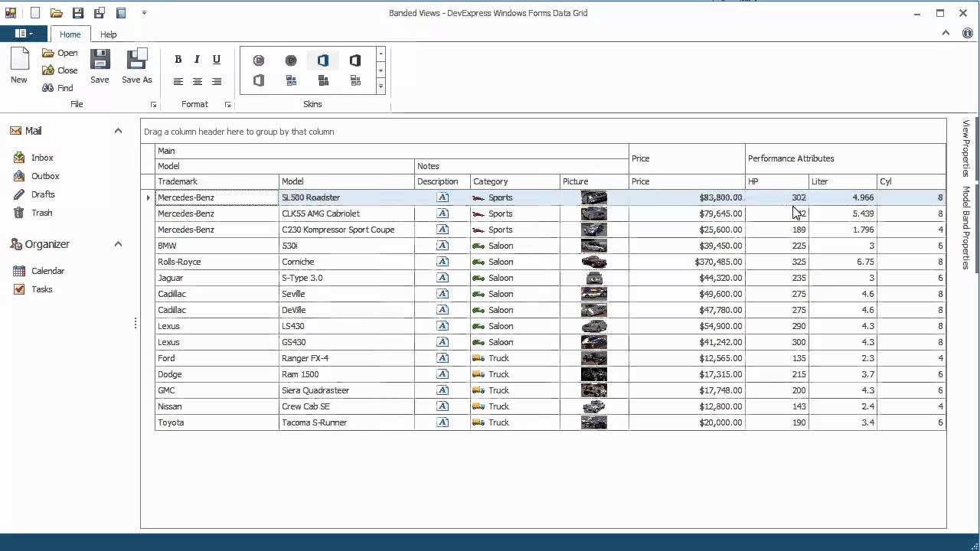Center align text
Image resolution: width=980 pixels, height=551 pixels.
pyautogui.click(x=198, y=82)
